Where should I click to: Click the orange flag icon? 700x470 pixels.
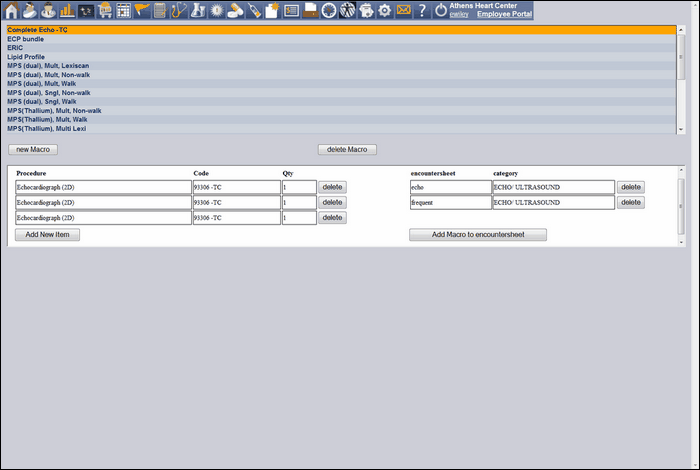[142, 10]
